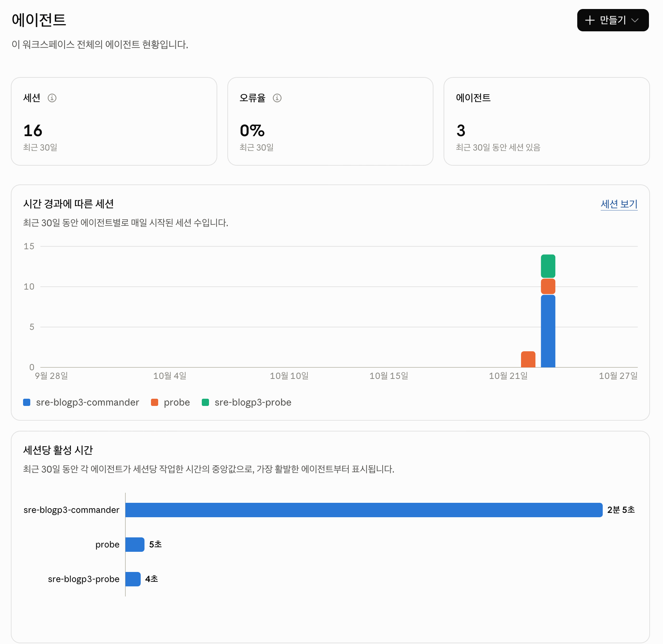663x644 pixels.
Task: Click the sre-blogp3-probe 4초 horizontal bar
Action: [133, 579]
